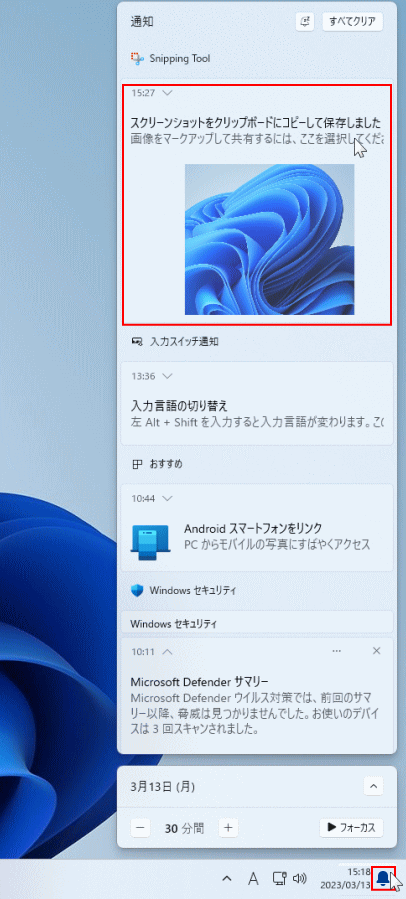Open the network status tray icon

[279, 878]
